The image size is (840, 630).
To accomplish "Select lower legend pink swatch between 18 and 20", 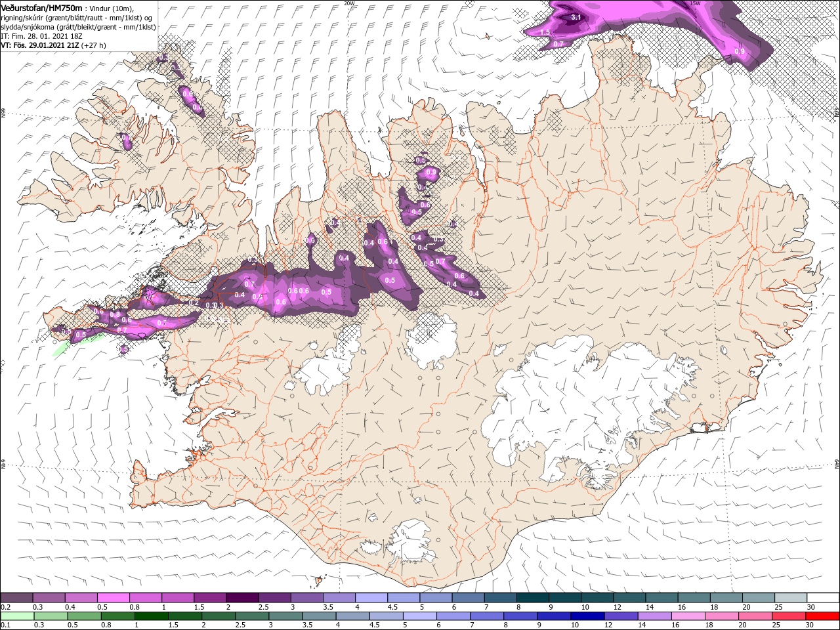I will (x=722, y=616).
